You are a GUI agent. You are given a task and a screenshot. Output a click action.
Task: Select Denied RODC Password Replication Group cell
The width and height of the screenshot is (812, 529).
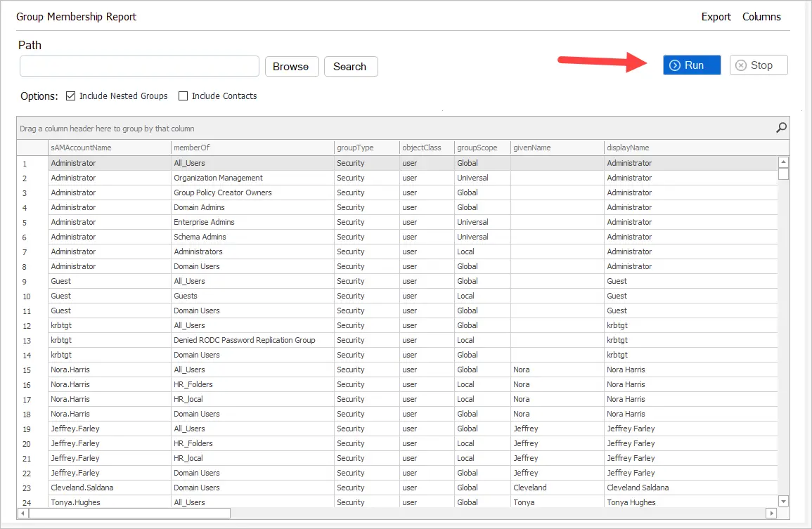tap(252, 340)
